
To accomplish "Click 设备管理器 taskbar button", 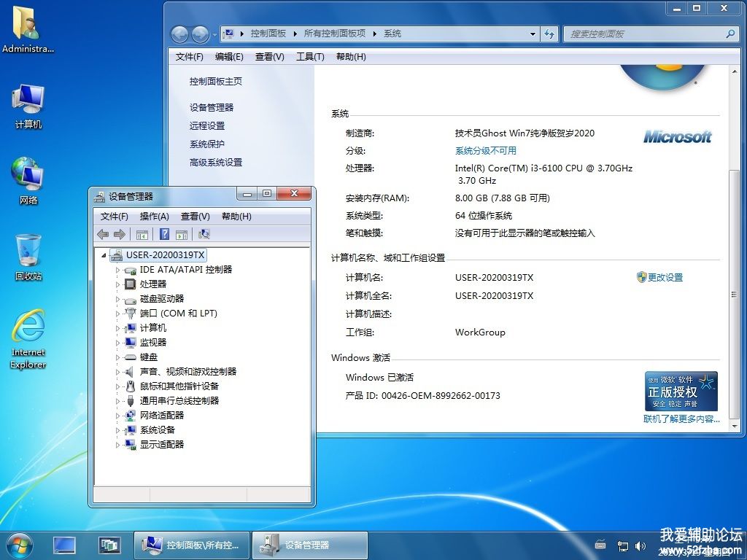I will [310, 545].
